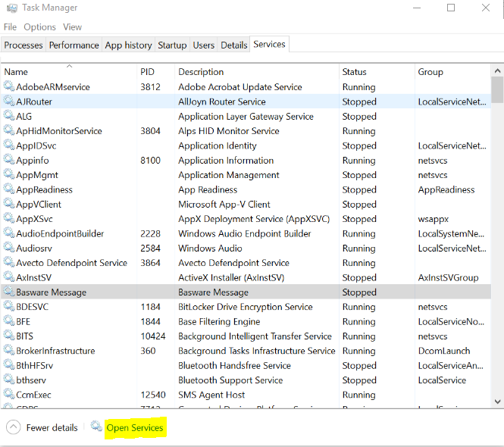Open the View menu
Image resolution: width=504 pixels, height=447 pixels.
[72, 27]
